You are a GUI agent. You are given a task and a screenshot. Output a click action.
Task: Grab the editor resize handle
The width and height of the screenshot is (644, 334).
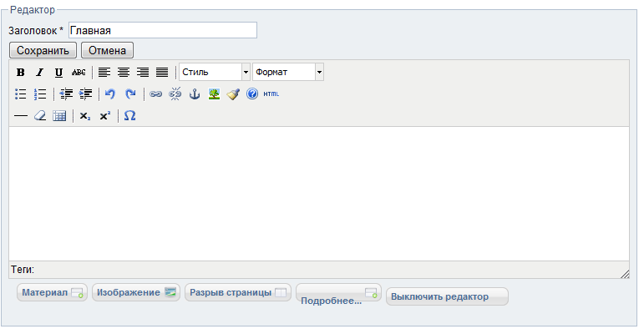(x=625, y=274)
